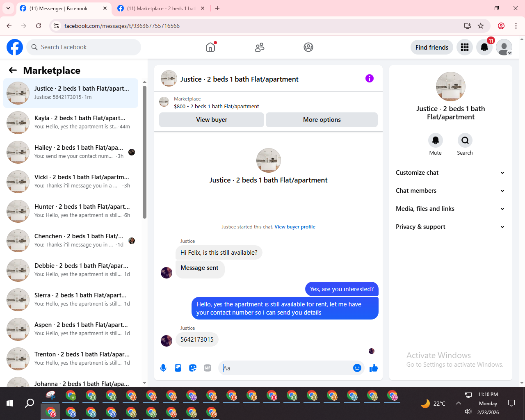Go to the Home feed icon
This screenshot has width=525, height=420.
coord(210,47)
